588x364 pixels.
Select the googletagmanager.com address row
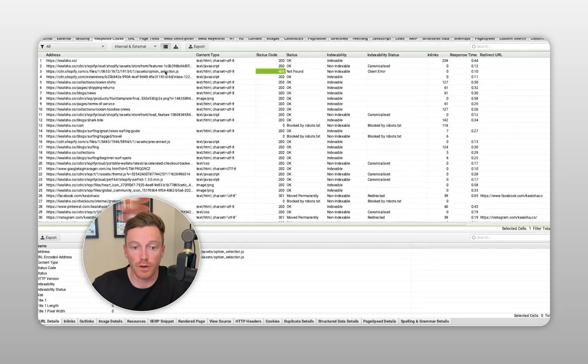[x=98, y=169]
